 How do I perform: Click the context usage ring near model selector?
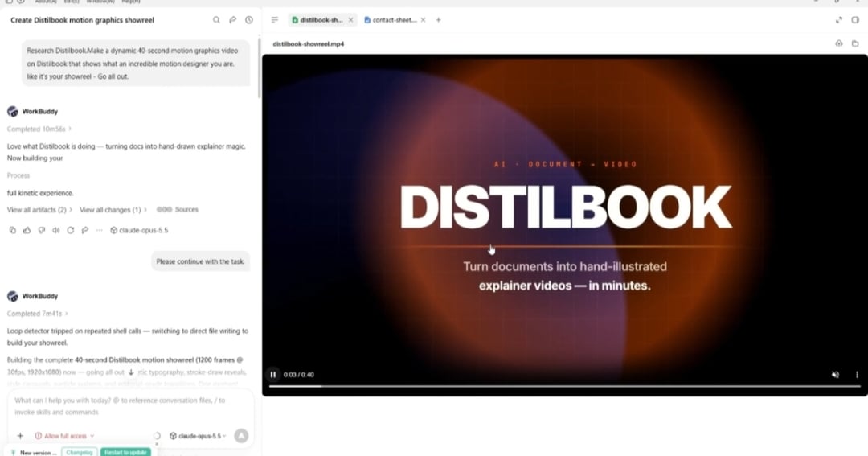[157, 436]
